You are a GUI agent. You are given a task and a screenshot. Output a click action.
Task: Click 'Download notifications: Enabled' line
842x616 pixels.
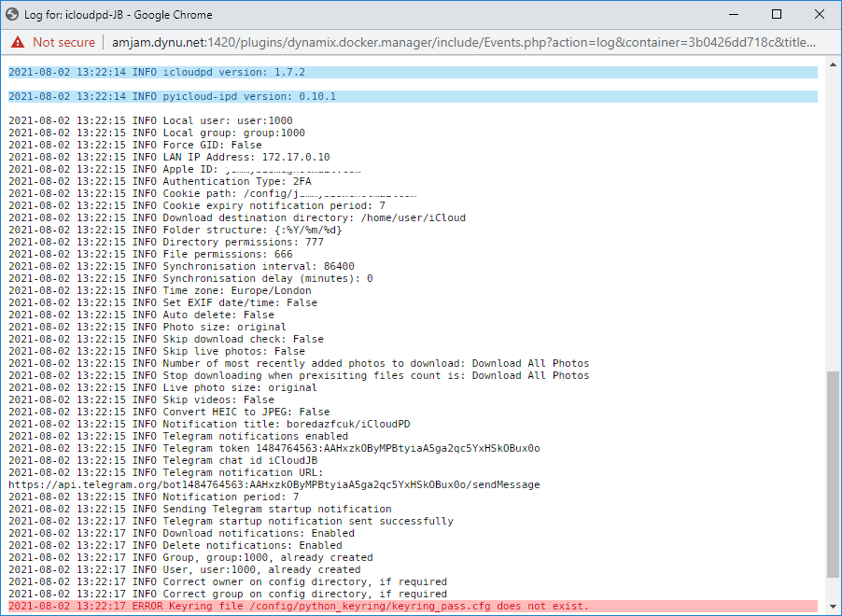tap(181, 533)
